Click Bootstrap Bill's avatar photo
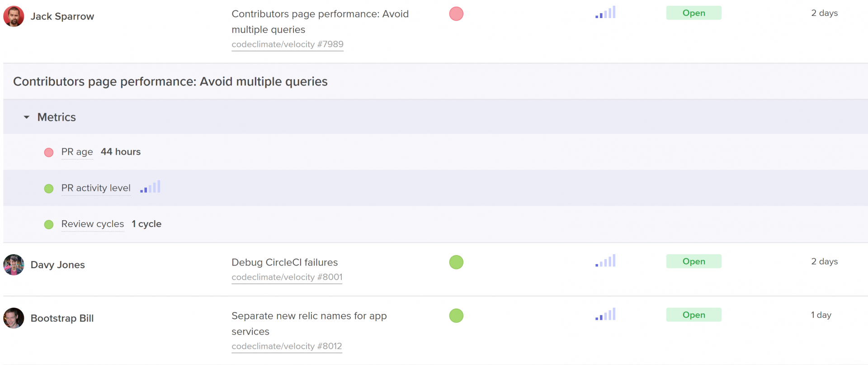The width and height of the screenshot is (868, 365). click(x=14, y=318)
